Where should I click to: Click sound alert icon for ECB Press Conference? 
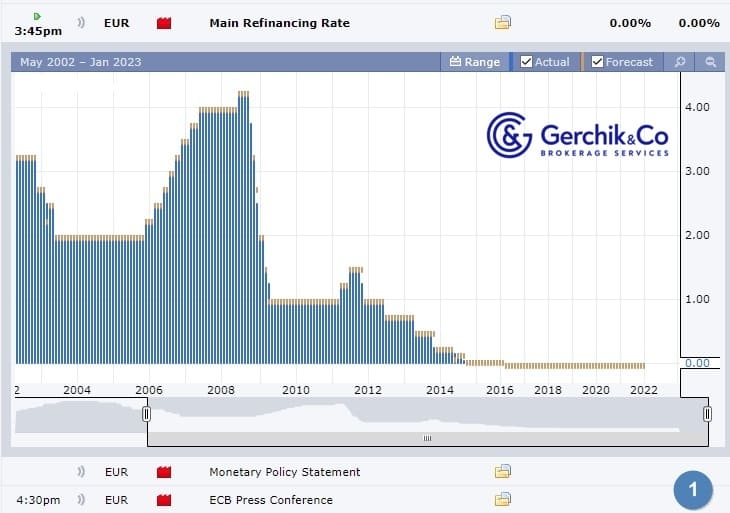[x=81, y=499]
